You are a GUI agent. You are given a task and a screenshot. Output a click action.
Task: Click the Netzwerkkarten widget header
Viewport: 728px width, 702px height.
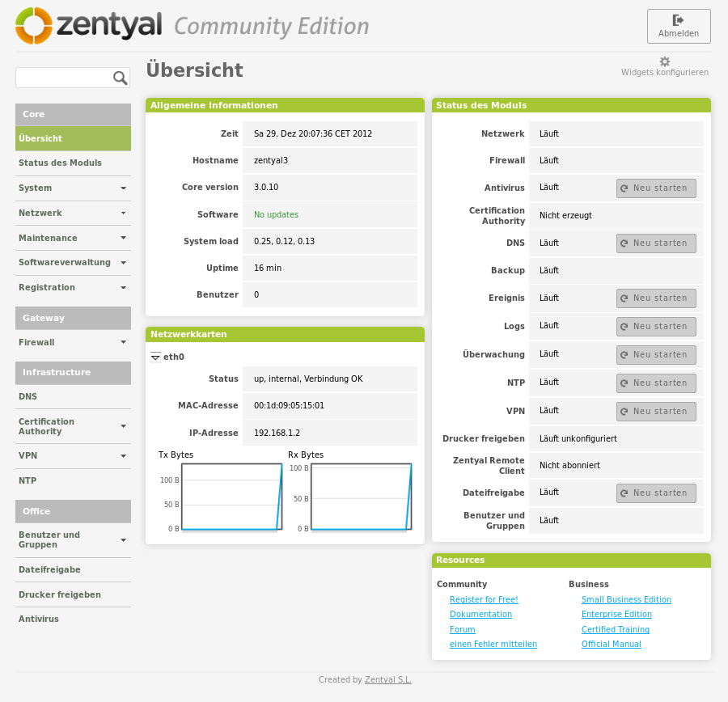(285, 334)
